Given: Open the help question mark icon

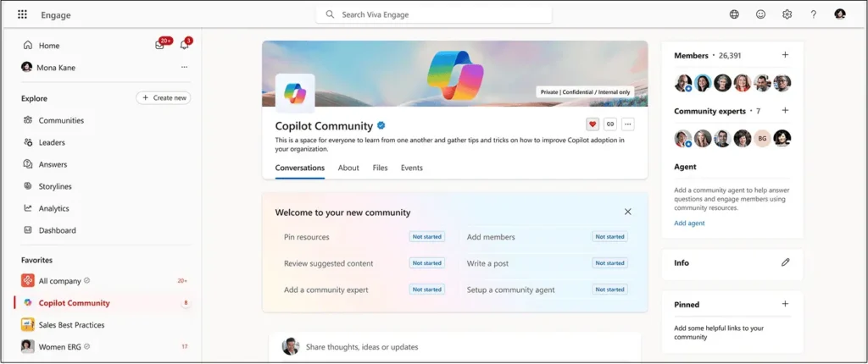Looking at the screenshot, I should tap(813, 14).
